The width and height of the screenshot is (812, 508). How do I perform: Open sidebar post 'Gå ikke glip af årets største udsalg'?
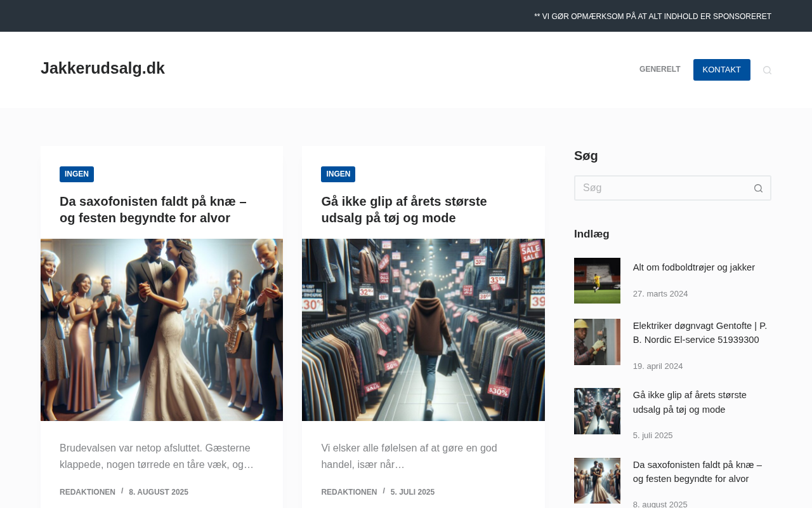tap(690, 403)
